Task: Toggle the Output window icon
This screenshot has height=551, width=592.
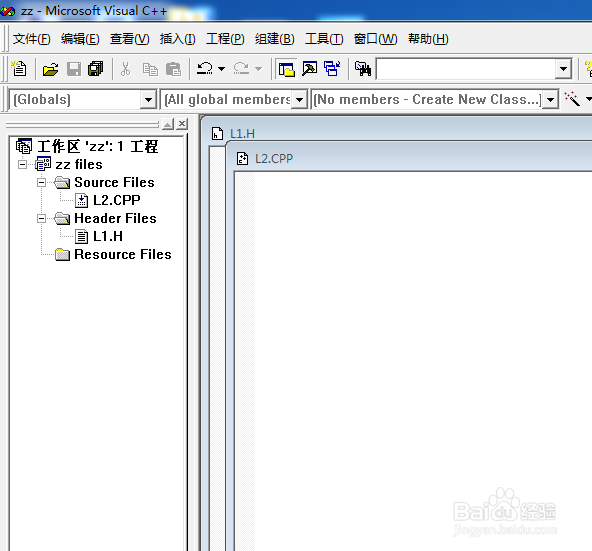Action: pyautogui.click(x=309, y=69)
